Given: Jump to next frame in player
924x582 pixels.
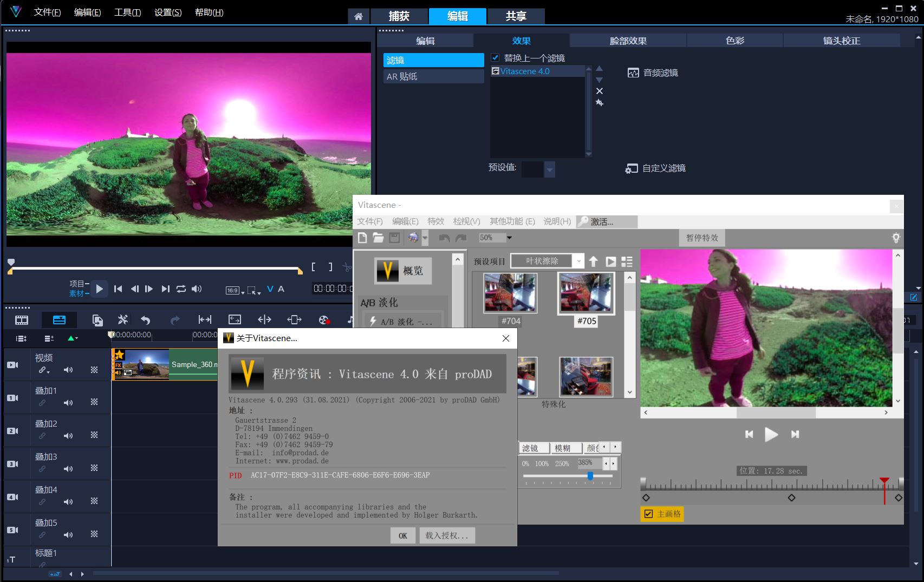Looking at the screenshot, I should click(x=149, y=289).
